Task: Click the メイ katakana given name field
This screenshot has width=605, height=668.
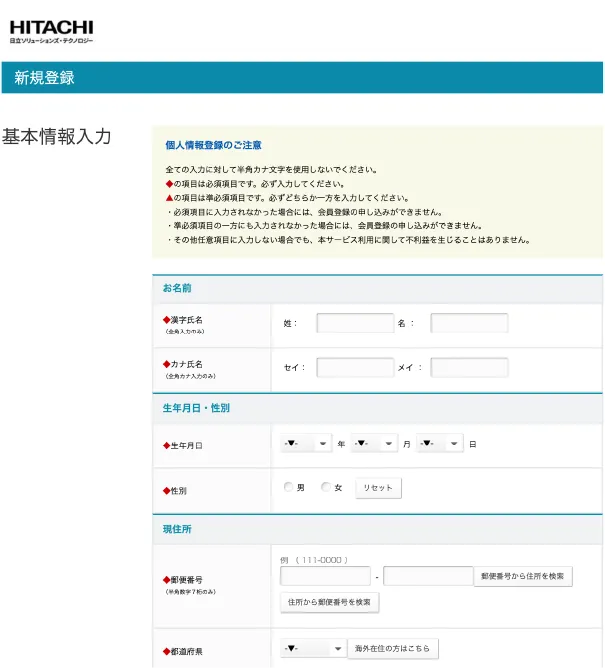Action: coord(469,367)
